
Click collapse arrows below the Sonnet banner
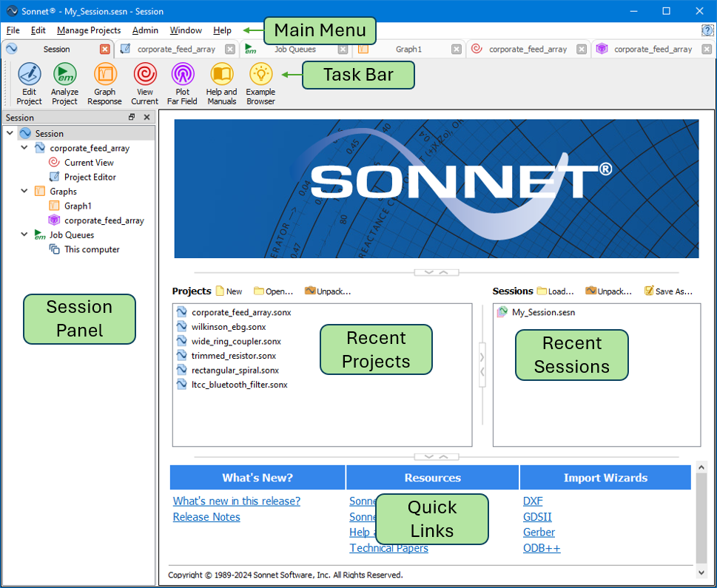pyautogui.click(x=437, y=272)
